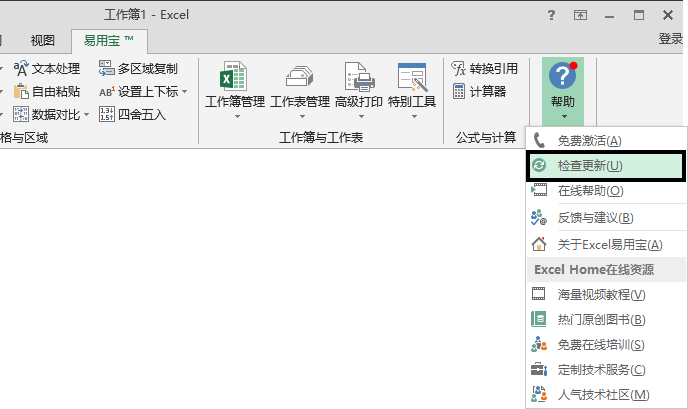The height and width of the screenshot is (409, 688).
Task: Expand 数据对比 dropdown arrow
Action: coord(86,115)
